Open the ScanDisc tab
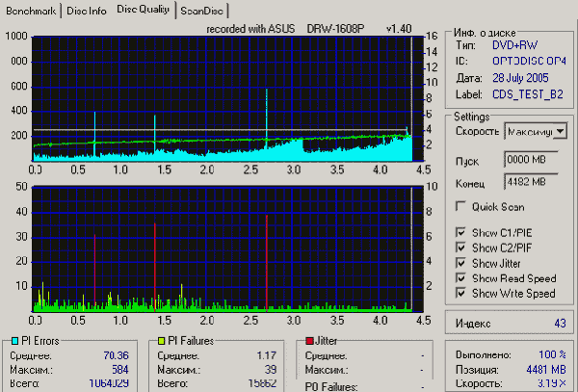 [201, 11]
